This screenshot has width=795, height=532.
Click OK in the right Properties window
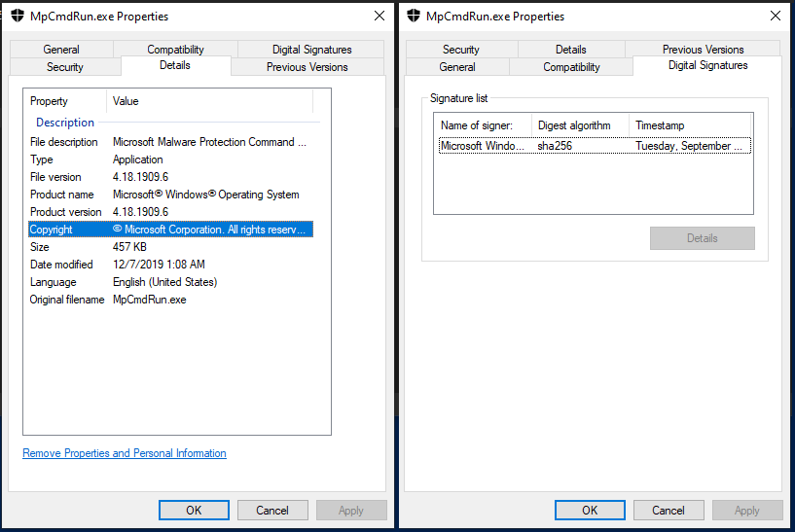(590, 510)
